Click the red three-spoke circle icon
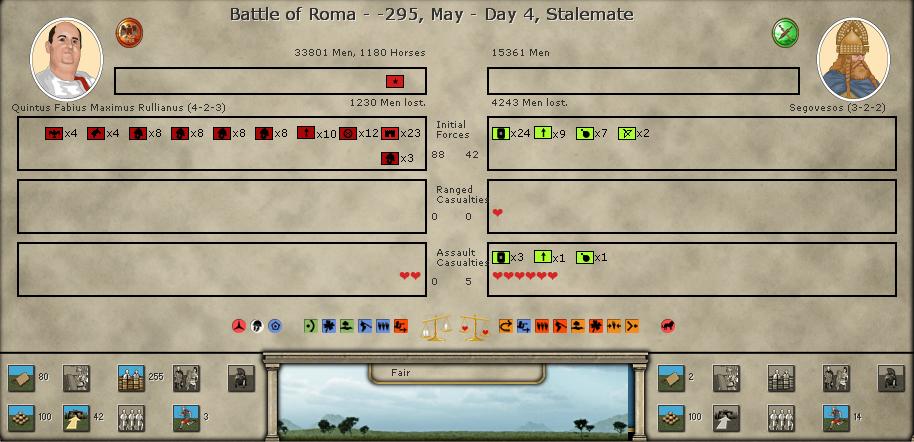The width and height of the screenshot is (914, 442). [x=238, y=326]
